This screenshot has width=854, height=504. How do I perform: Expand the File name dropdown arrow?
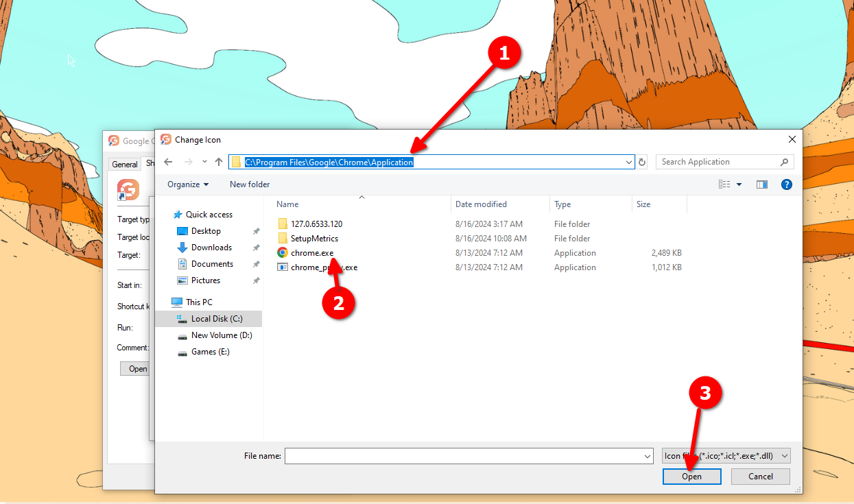(648, 456)
